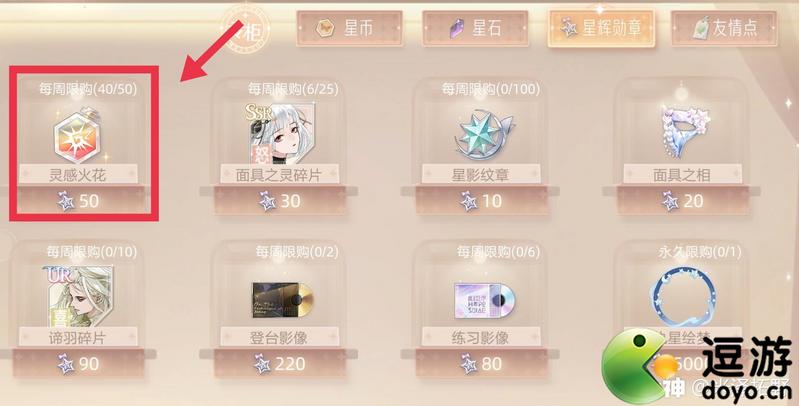Buy 谛羽碎片 for 90 medals
799x406 pixels.
pyautogui.click(x=78, y=363)
